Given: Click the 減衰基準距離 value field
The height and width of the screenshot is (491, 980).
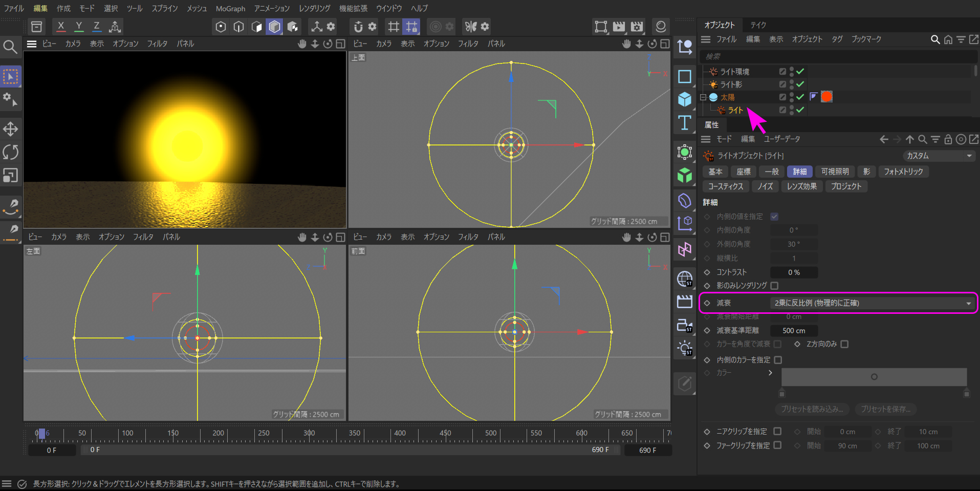Looking at the screenshot, I should [x=793, y=331].
